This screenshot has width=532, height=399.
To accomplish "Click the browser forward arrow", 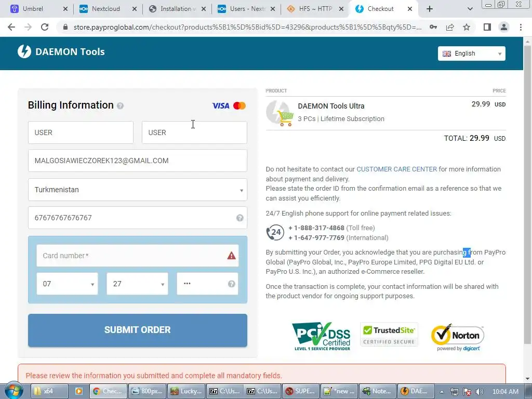I will click(28, 27).
